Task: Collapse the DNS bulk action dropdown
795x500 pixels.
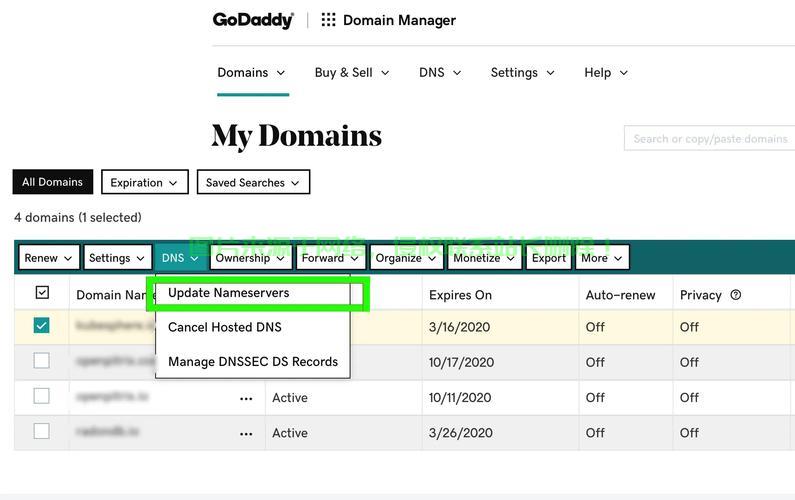Action: tap(180, 258)
